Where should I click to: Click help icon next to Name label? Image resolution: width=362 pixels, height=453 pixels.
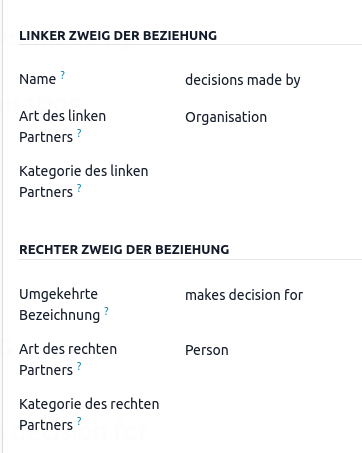pyautogui.click(x=62, y=75)
